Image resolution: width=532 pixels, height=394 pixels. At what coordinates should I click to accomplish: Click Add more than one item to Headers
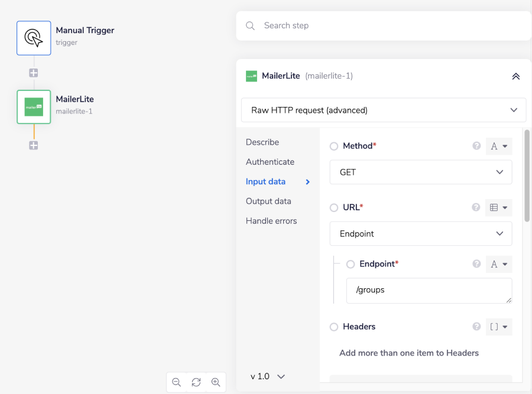point(408,353)
